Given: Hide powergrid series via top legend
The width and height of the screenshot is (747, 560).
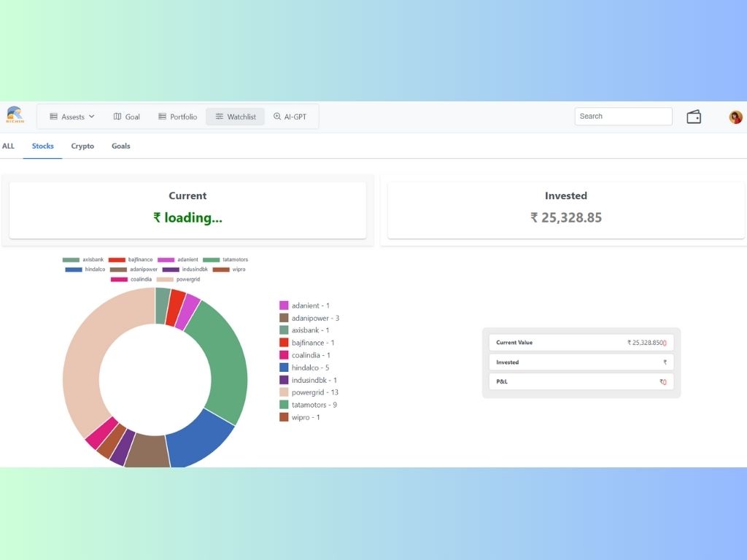Looking at the screenshot, I should (178, 279).
